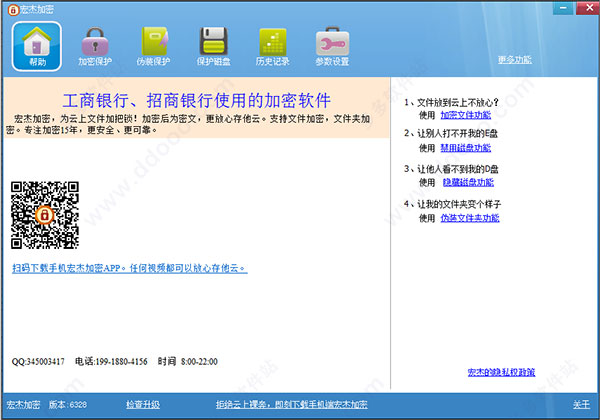This screenshot has height=420, width=600.
Task: Select the 加密保护 padlock icon
Action: [x=95, y=47]
